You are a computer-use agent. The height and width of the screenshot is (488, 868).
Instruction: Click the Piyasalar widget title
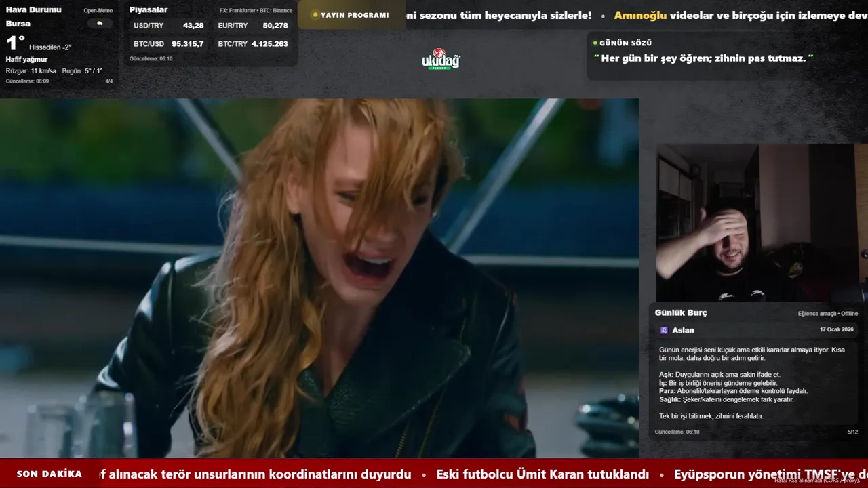pyautogui.click(x=149, y=9)
